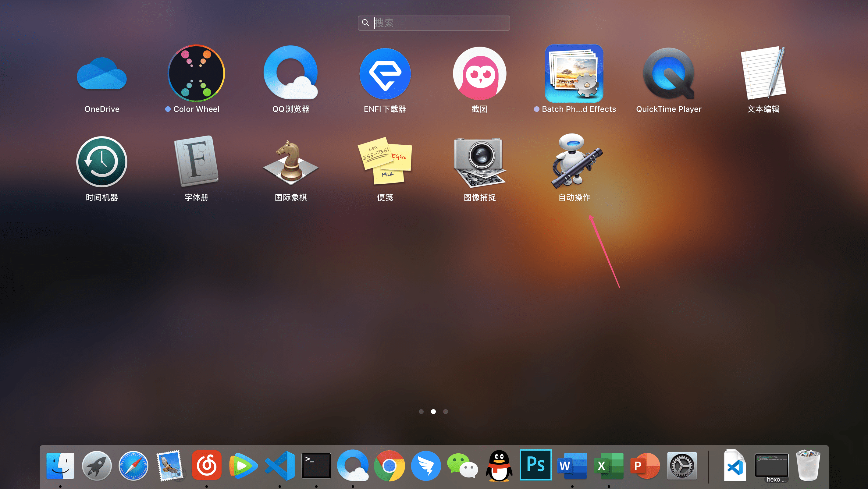Image resolution: width=868 pixels, height=489 pixels.
Task: Open QQ Browser icon in the Dock
Action: tap(353, 466)
